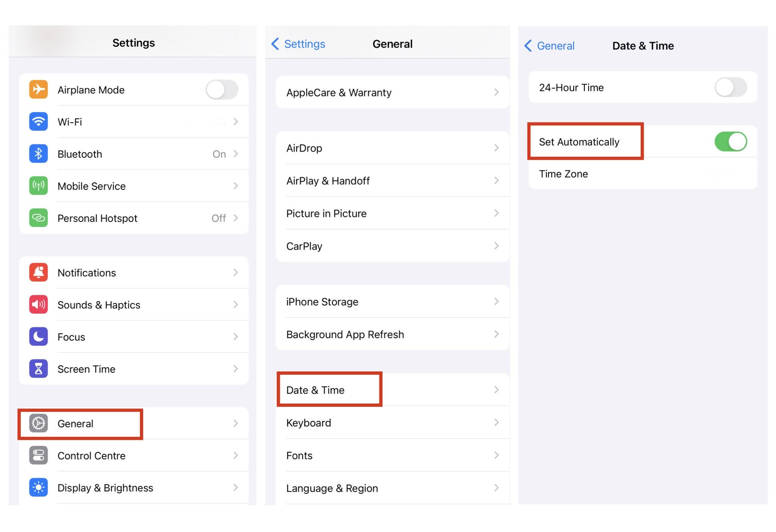Toggle the Airplane Mode switch

222,90
